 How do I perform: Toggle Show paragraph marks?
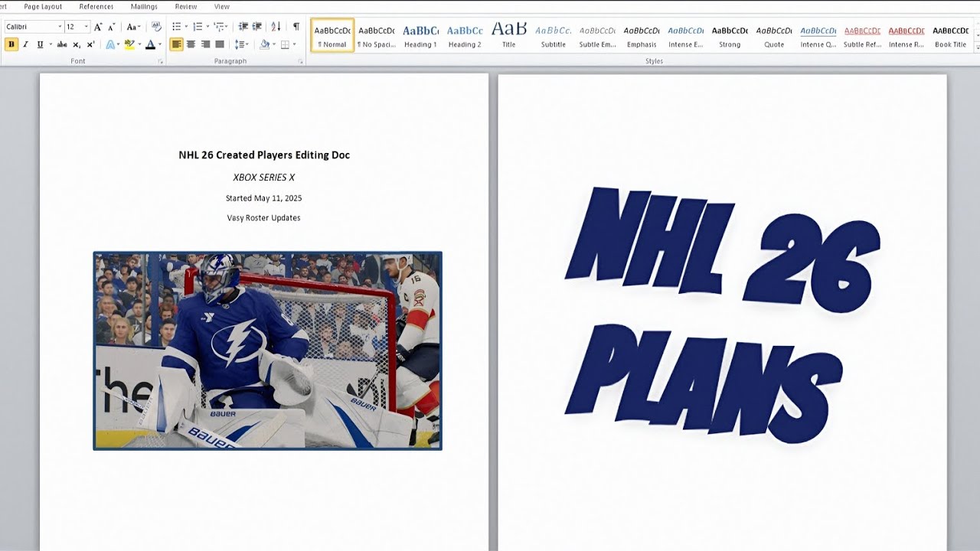point(296,27)
